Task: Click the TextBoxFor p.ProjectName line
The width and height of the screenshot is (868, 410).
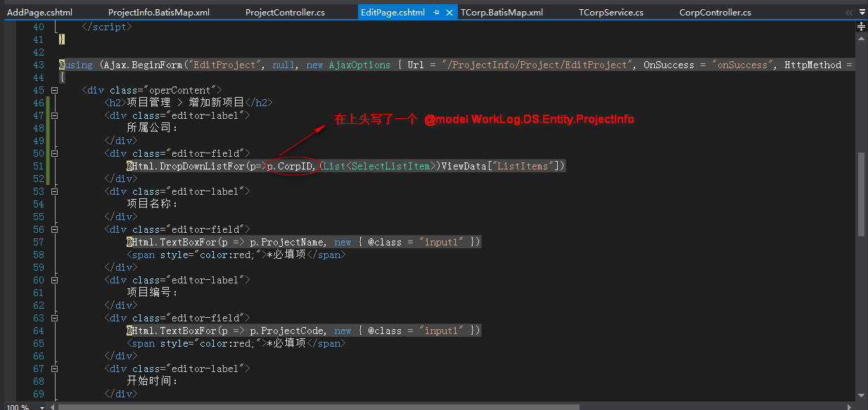Action: pos(304,242)
